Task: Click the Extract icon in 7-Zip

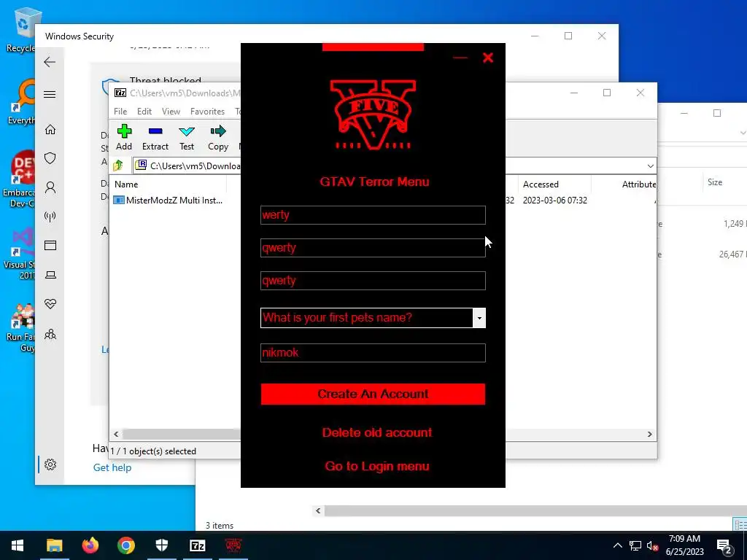Action: point(155,138)
